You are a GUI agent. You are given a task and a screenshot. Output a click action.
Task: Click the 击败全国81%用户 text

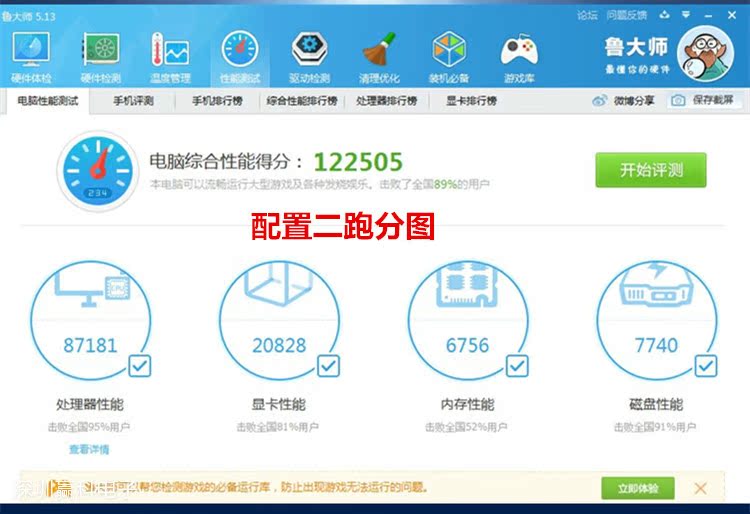278,427
